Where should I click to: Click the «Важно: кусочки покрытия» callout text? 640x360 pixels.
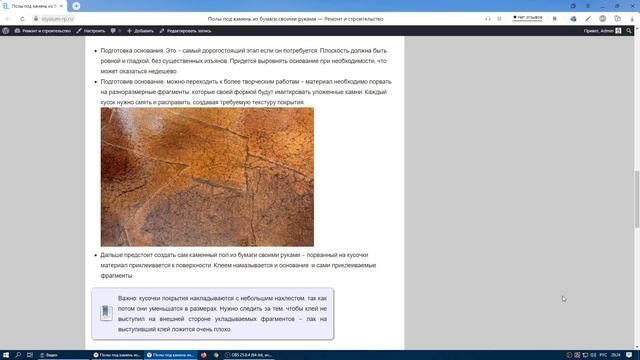click(x=222, y=313)
